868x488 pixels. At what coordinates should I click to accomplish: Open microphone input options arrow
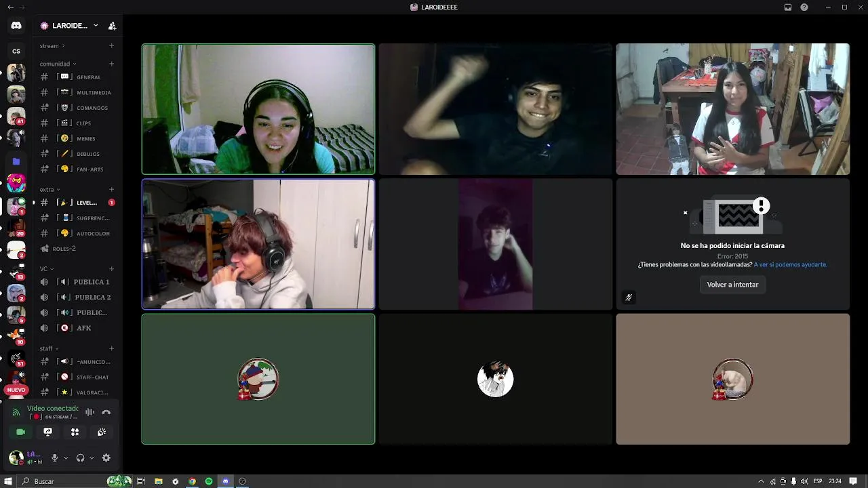click(x=66, y=457)
